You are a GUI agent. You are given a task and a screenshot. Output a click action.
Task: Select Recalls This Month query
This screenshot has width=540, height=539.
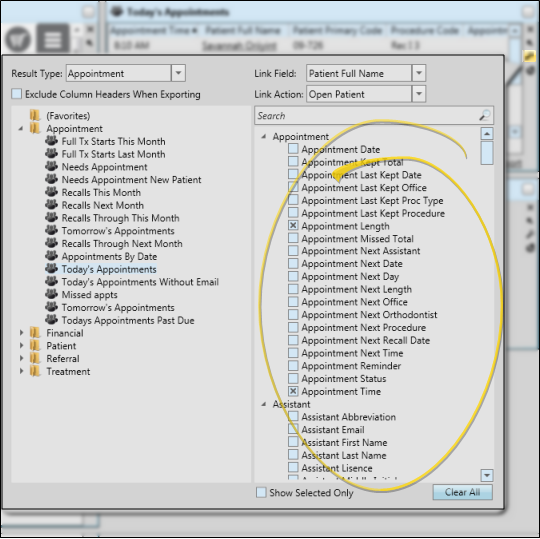pos(101,193)
